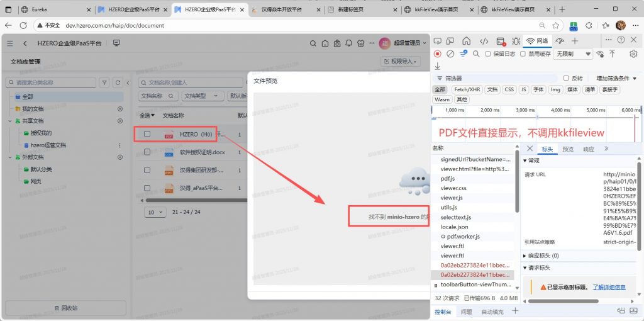Open the Sources debugger bug icon
Screen dimensions: 644x321
[515, 42]
